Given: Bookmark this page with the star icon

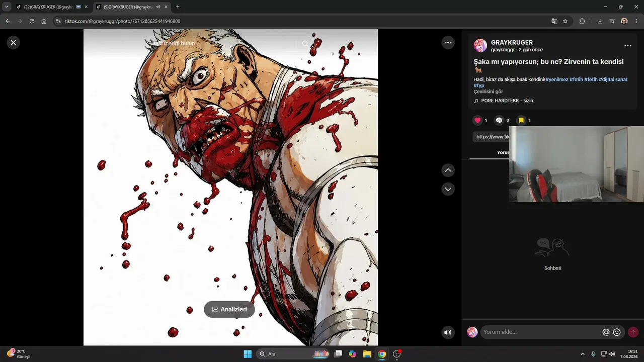Looking at the screenshot, I should tap(565, 21).
